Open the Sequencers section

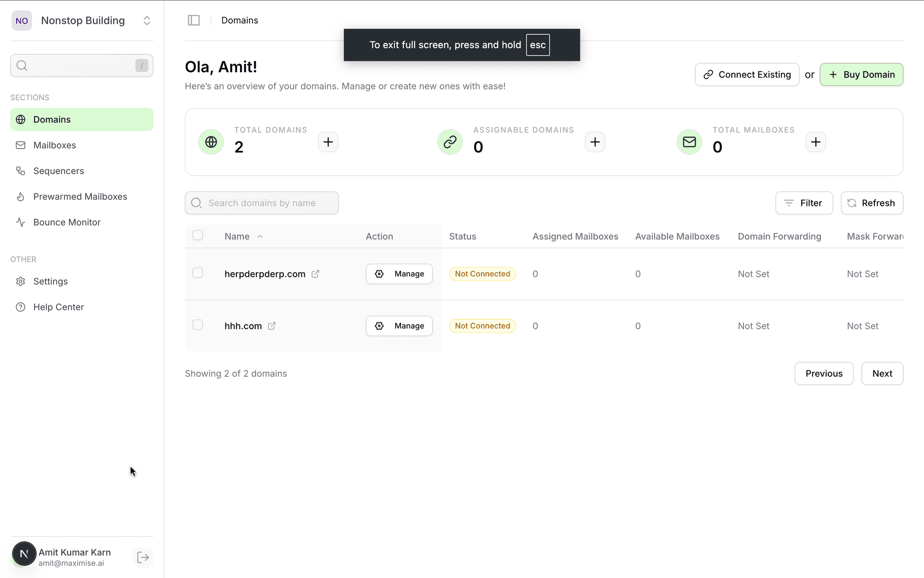point(82,171)
